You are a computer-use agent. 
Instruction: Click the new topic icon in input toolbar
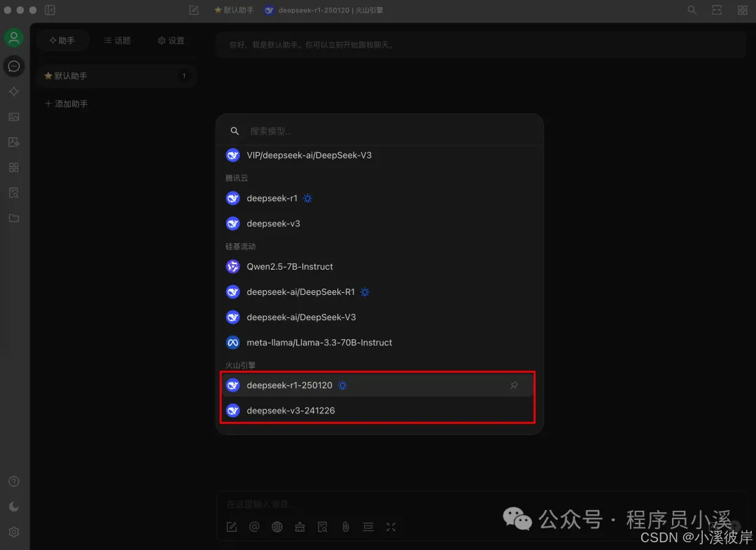point(232,527)
